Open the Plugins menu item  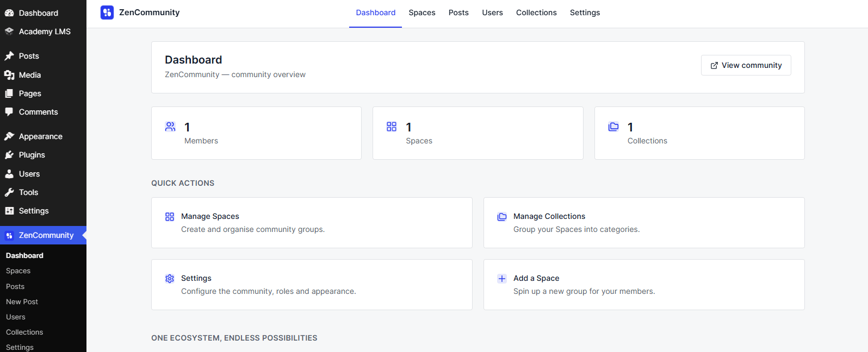click(x=43, y=155)
